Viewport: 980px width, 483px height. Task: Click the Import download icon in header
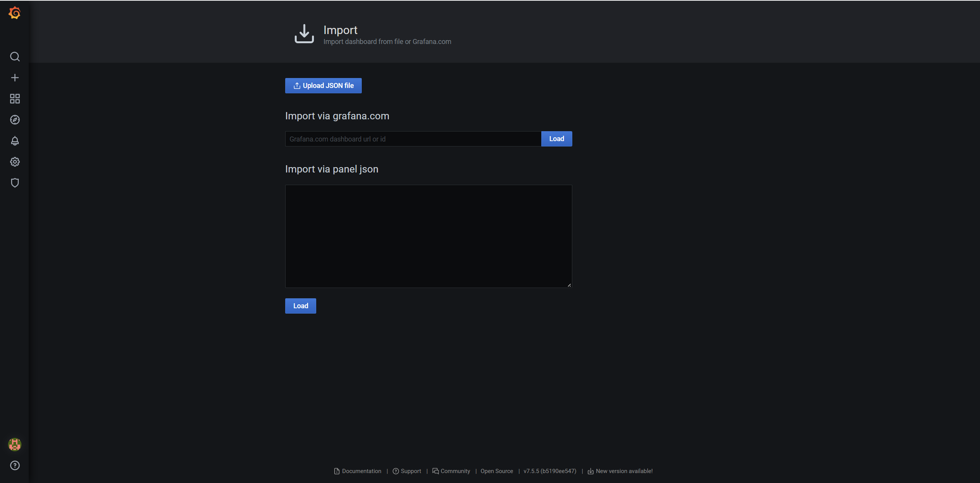(x=304, y=34)
